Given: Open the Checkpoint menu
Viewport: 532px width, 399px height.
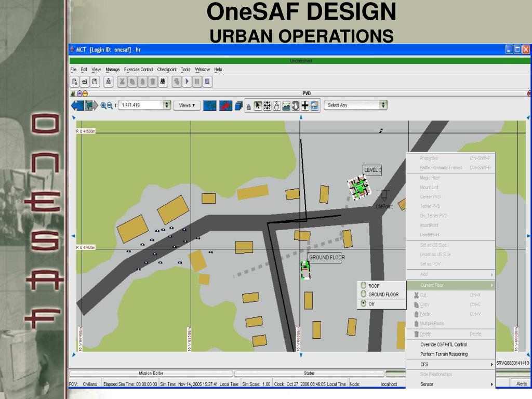Looking at the screenshot, I should point(167,70).
